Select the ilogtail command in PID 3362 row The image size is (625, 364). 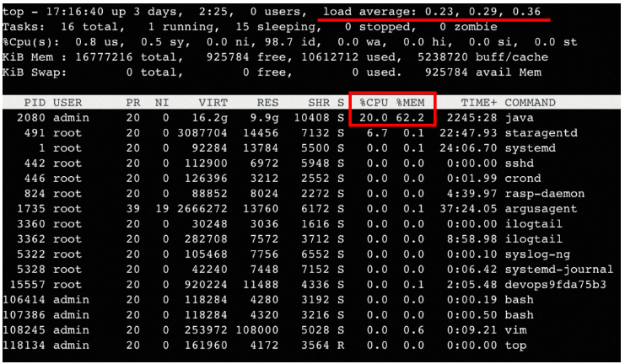coord(533,239)
